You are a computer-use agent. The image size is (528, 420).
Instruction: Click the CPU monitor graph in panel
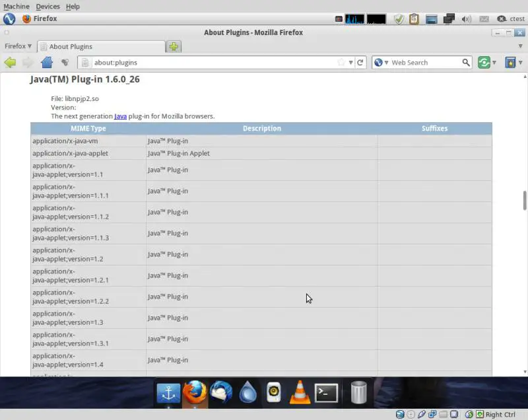tap(354, 19)
